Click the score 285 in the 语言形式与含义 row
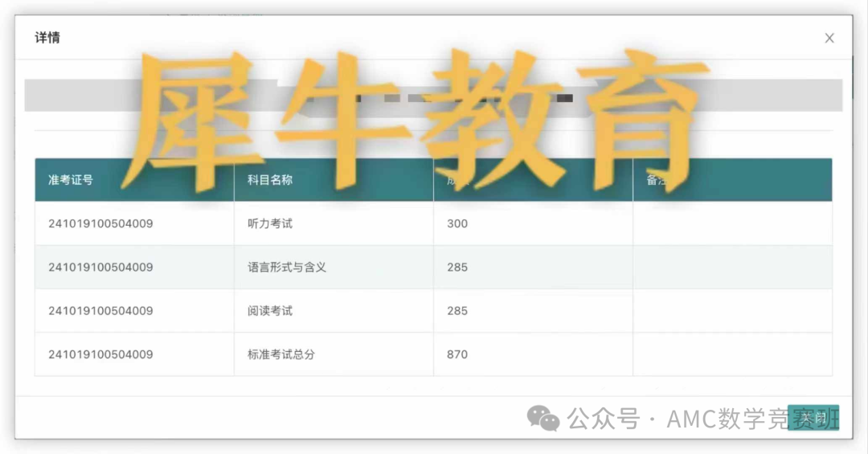Screen dimensions: 868x454 coord(457,268)
